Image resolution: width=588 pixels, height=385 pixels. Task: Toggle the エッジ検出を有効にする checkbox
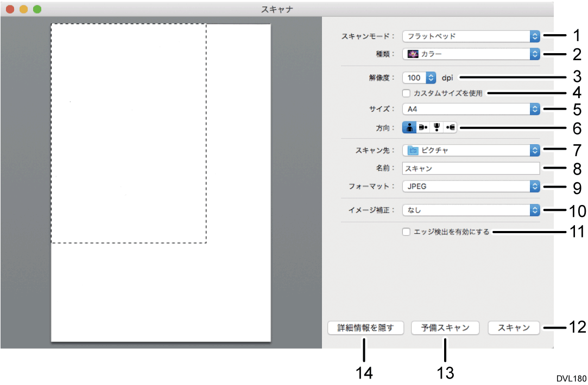[407, 232]
